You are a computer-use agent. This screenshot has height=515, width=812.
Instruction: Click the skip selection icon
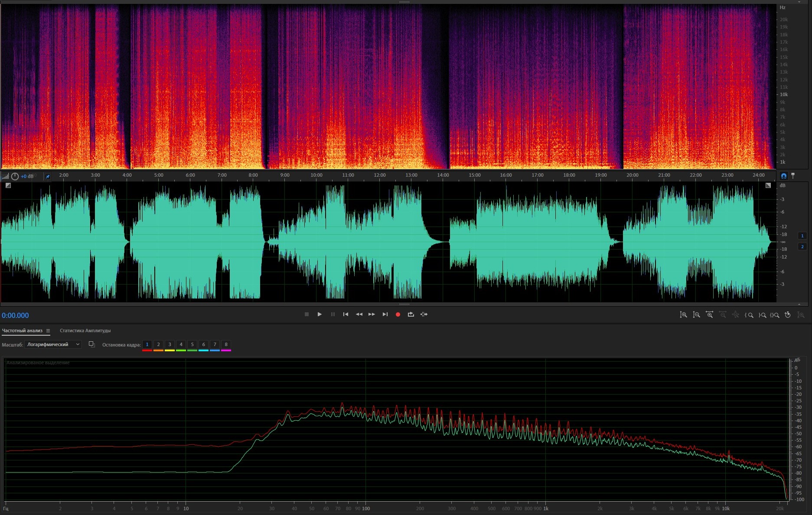(424, 314)
